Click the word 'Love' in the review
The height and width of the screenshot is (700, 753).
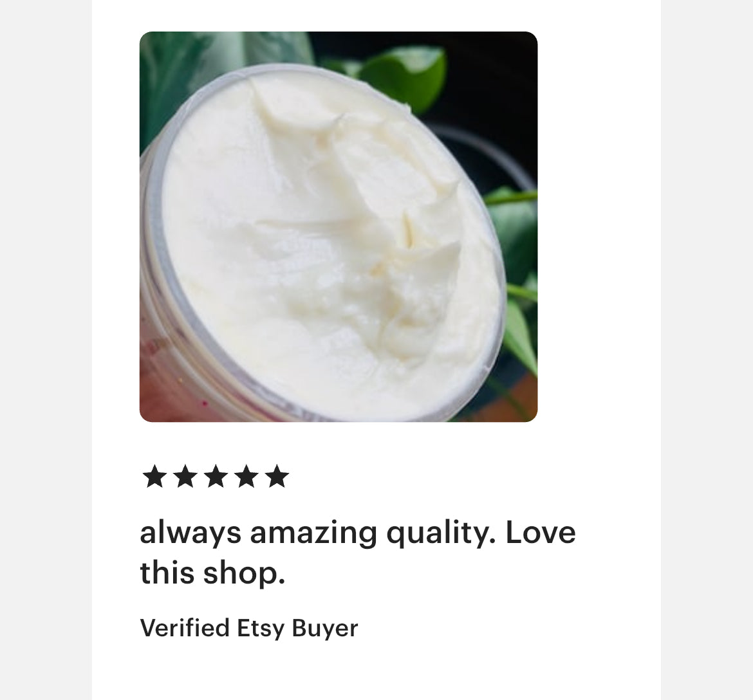click(541, 533)
